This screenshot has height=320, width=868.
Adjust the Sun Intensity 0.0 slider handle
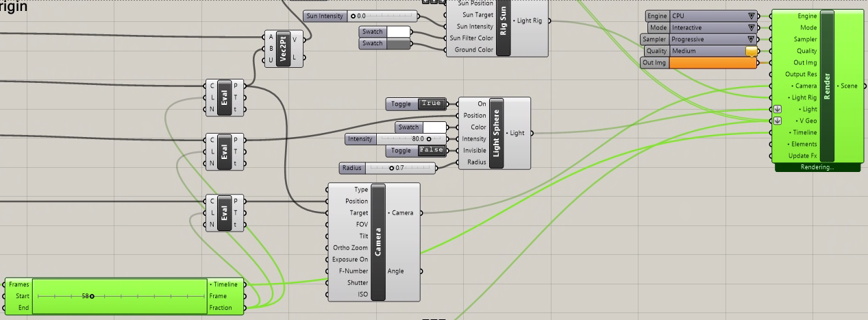pos(354,16)
